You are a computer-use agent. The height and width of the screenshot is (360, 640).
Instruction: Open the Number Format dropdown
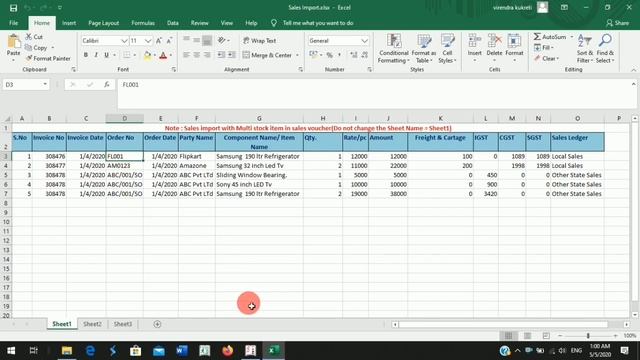364,41
